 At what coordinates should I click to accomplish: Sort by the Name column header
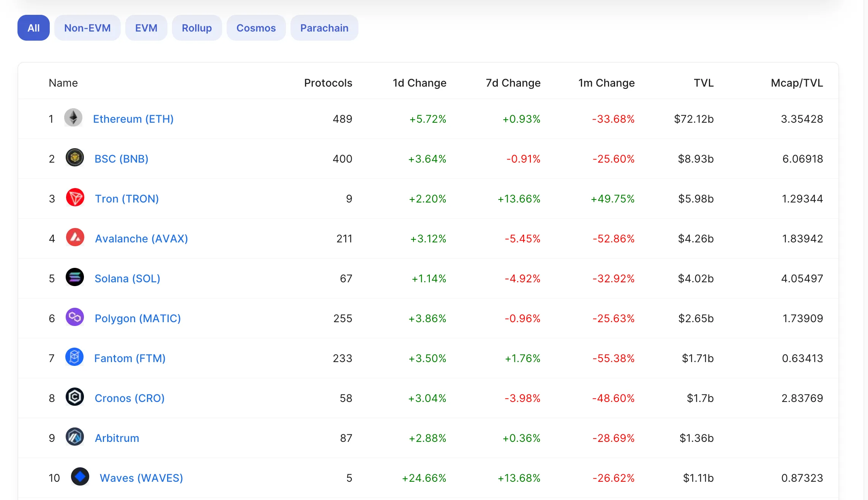[x=63, y=83]
